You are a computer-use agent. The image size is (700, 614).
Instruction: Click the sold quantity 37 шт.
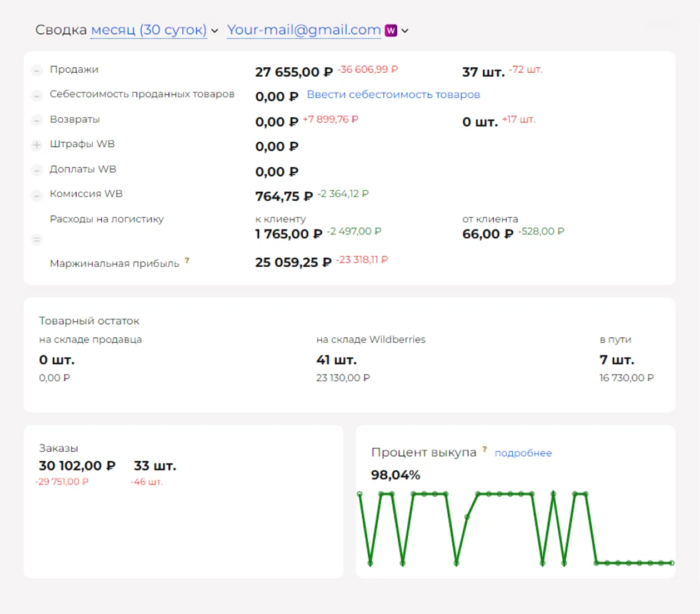483,72
